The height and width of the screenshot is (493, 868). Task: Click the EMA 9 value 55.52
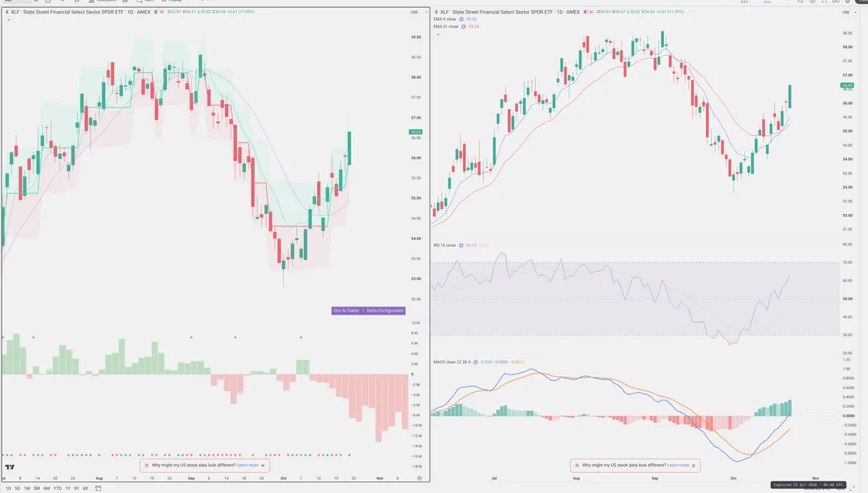tap(472, 20)
